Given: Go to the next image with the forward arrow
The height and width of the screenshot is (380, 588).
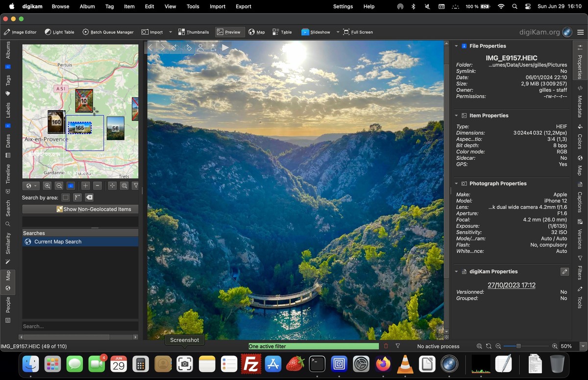Looking at the screenshot, I should (163, 47).
